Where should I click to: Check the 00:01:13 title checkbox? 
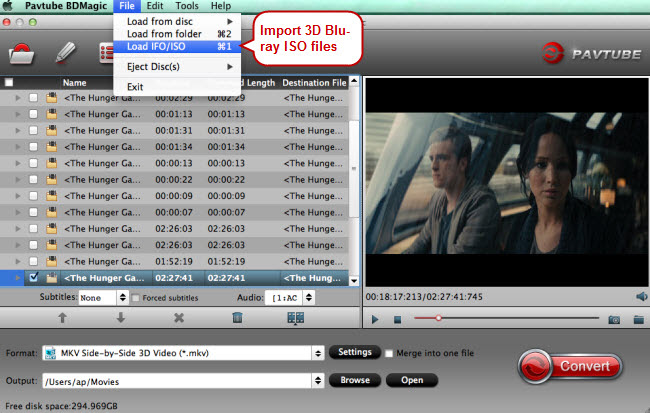click(x=33, y=114)
